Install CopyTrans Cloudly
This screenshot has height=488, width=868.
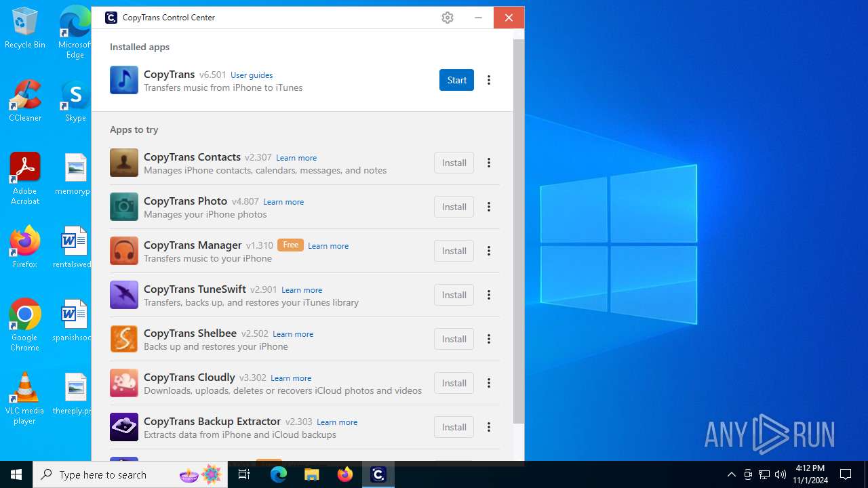click(454, 383)
